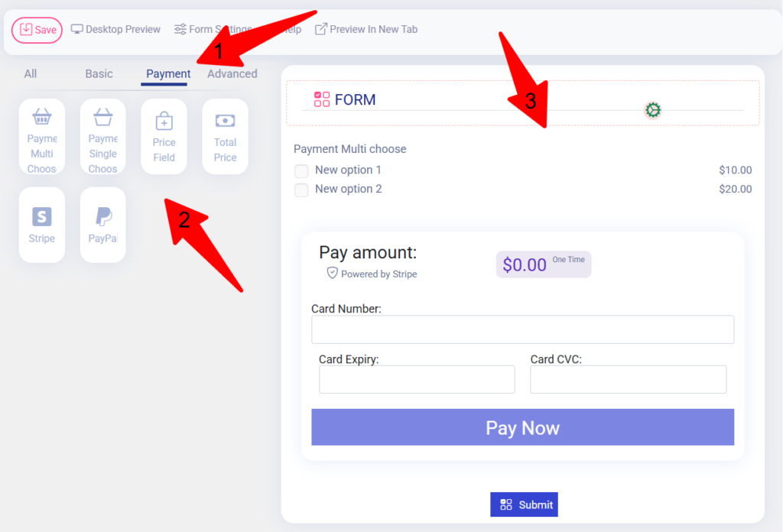
Task: Insert the Total Price element
Action: click(225, 137)
